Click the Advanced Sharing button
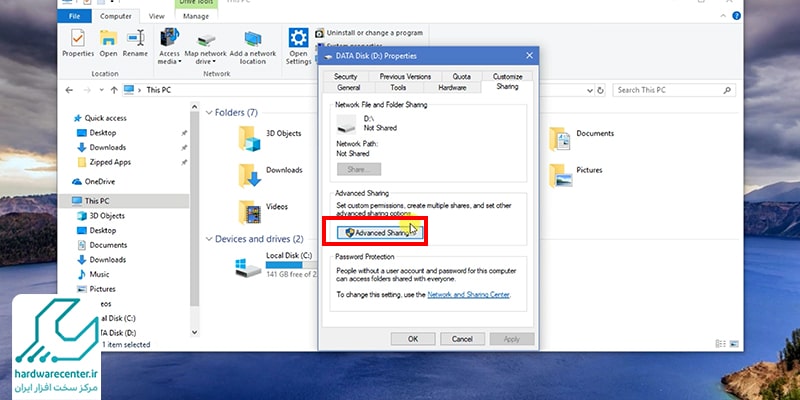The image size is (800, 400). point(380,233)
